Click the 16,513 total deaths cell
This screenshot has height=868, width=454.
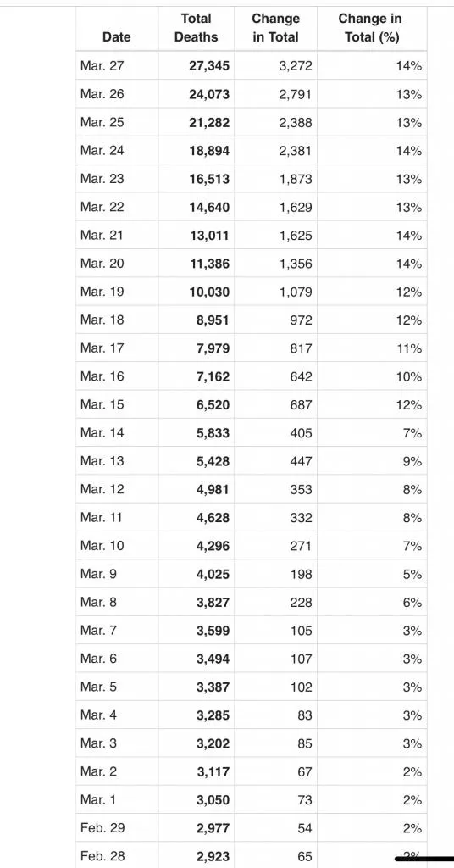click(x=209, y=180)
